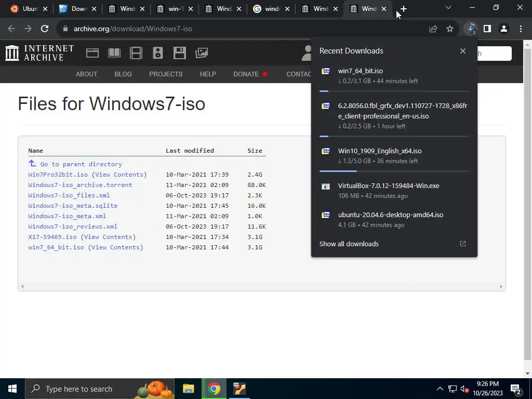Open Chrome downloads toolbar icon
The height and width of the screenshot is (399, 532).
click(471, 29)
